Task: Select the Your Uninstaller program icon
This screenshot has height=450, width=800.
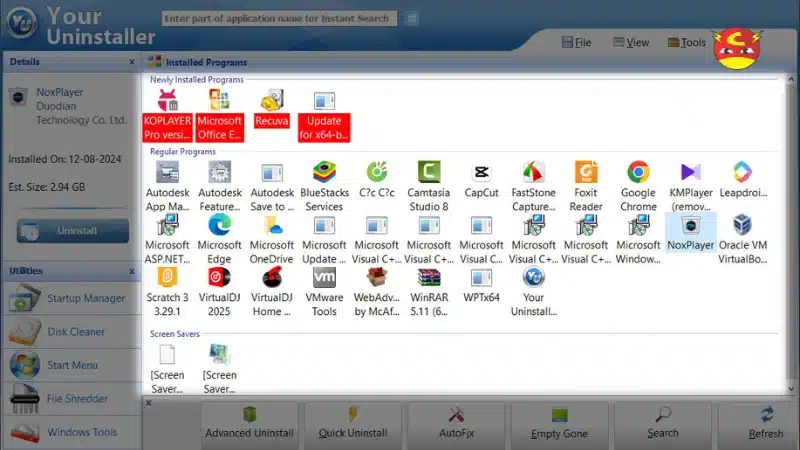Action: click(x=534, y=277)
